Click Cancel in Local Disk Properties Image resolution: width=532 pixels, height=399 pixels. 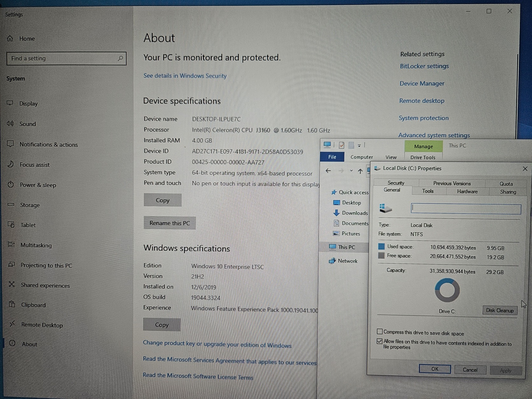click(470, 370)
